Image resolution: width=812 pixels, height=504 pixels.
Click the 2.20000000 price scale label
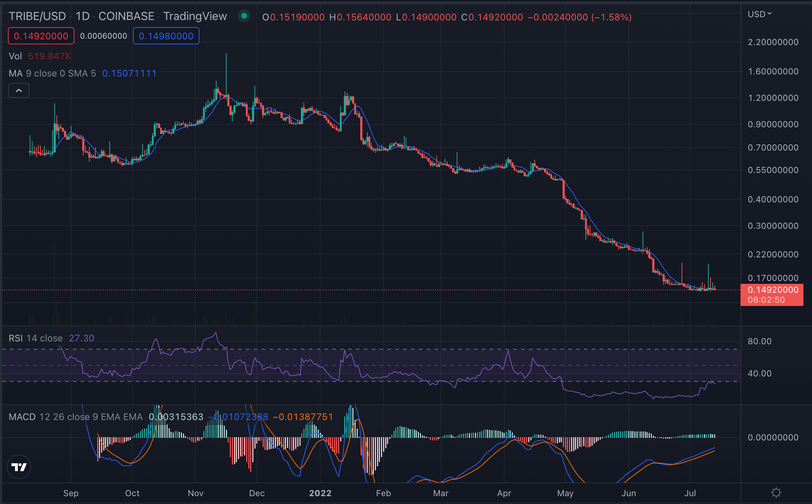[773, 42]
